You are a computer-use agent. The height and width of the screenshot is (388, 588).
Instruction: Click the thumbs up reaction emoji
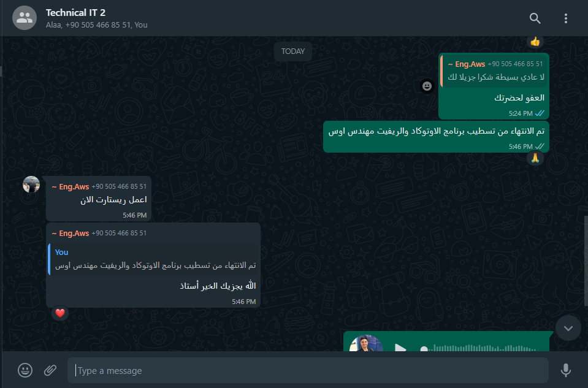[x=535, y=41]
